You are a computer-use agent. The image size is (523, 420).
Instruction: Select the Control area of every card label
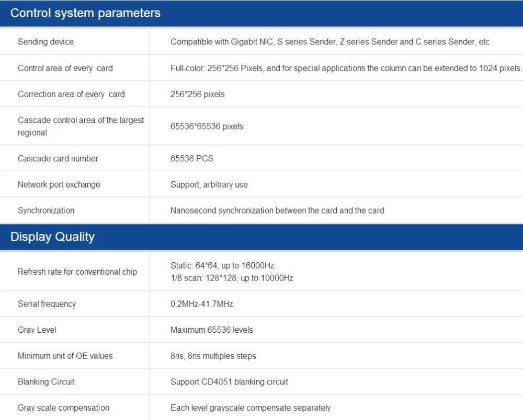65,68
